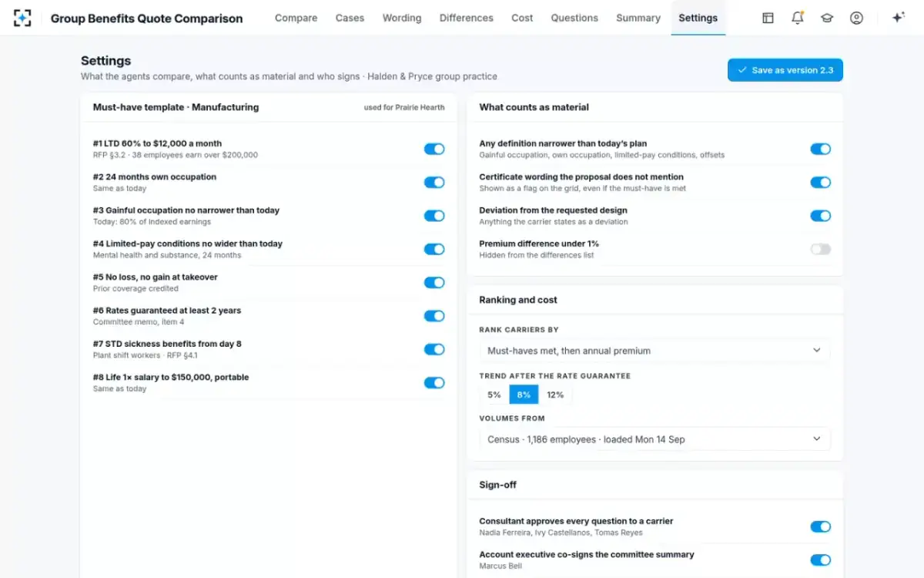Open the graduation cap learning icon
Screen dimensions: 924x578
[827, 18]
